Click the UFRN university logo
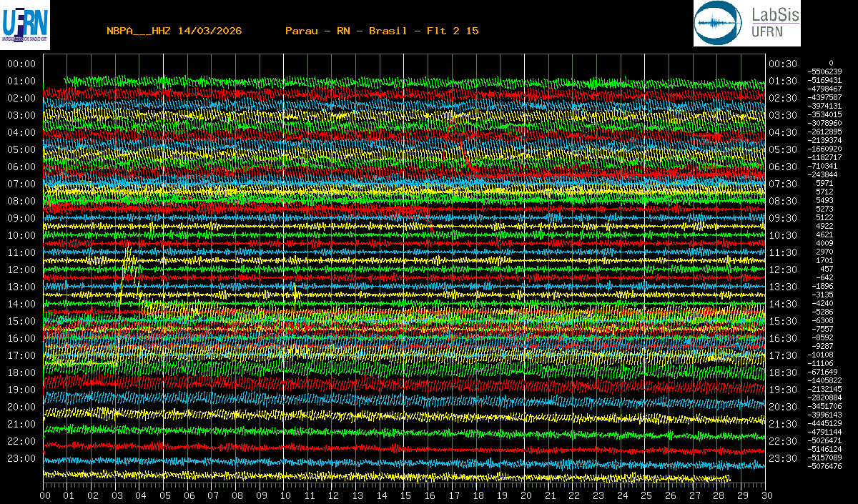The width and height of the screenshot is (858, 504). pos(26,22)
